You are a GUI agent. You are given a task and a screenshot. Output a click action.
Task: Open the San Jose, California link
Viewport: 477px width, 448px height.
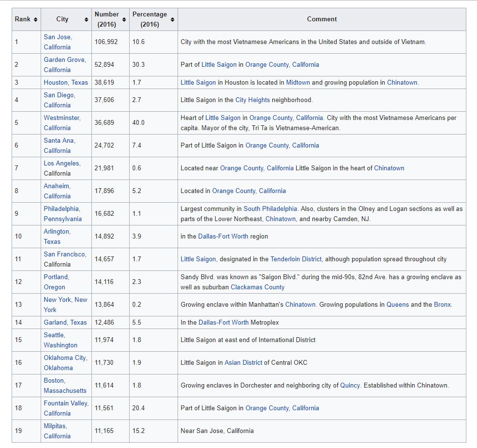pos(58,42)
